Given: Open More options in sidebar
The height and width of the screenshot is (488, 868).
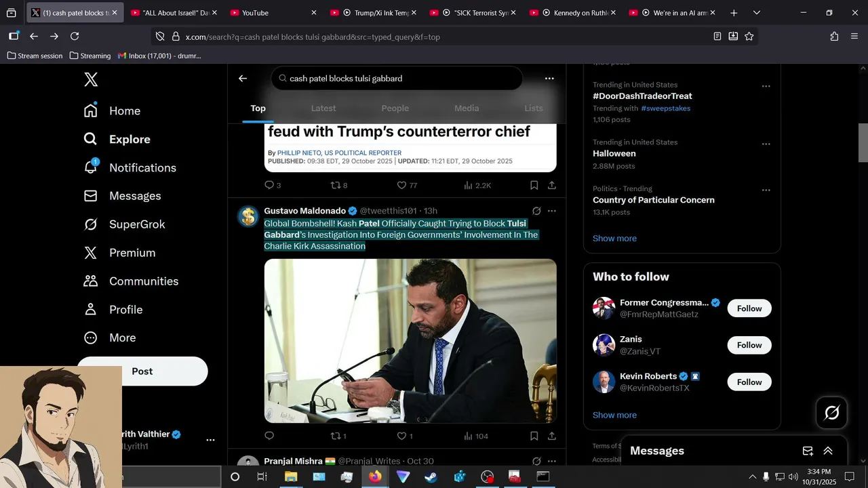Looking at the screenshot, I should pyautogui.click(x=109, y=338).
